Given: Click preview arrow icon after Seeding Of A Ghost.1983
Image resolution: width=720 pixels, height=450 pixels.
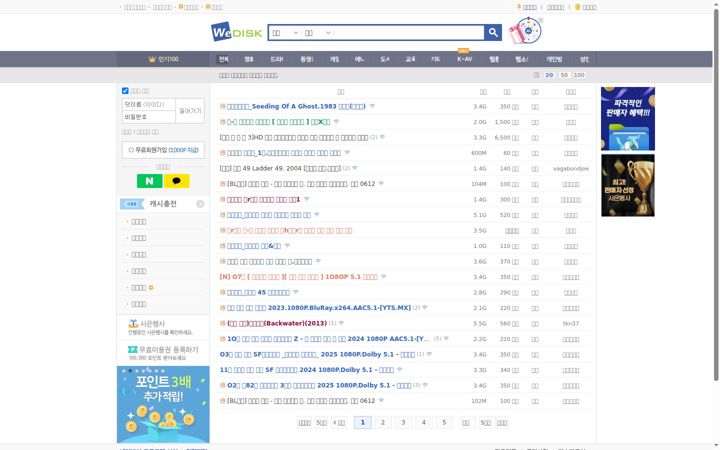Looking at the screenshot, I should (x=372, y=107).
